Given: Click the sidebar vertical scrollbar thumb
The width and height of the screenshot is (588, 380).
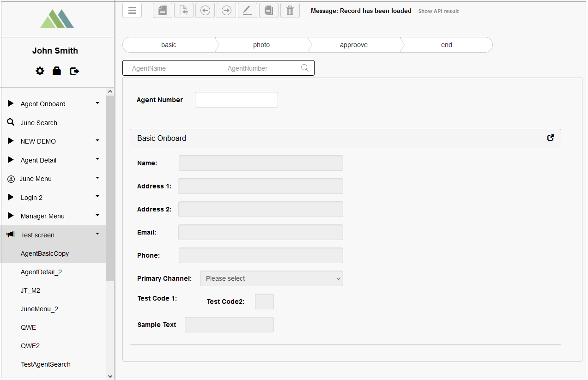Looking at the screenshot, I should 110,188.
